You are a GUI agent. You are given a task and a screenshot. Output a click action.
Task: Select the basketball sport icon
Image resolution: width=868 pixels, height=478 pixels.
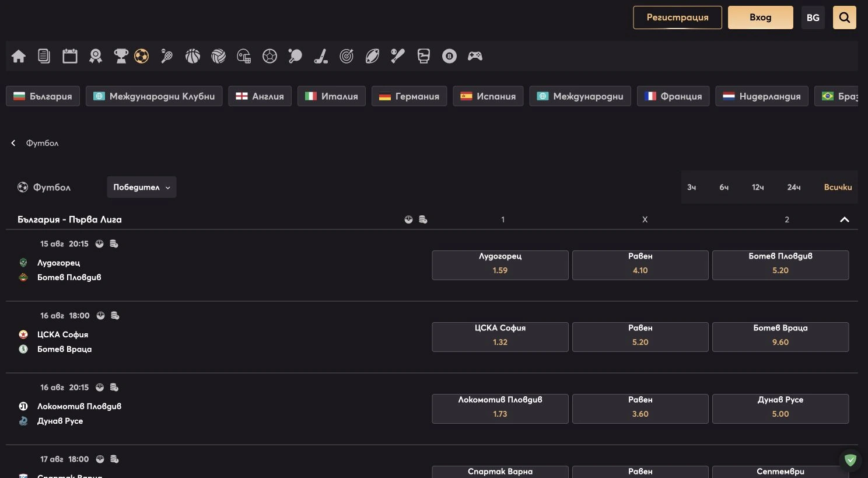(192, 56)
